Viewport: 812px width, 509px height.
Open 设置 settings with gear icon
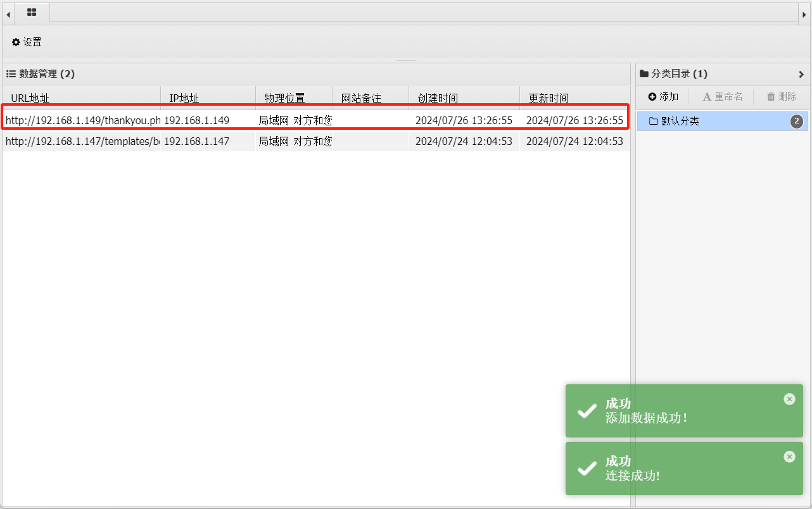click(27, 42)
